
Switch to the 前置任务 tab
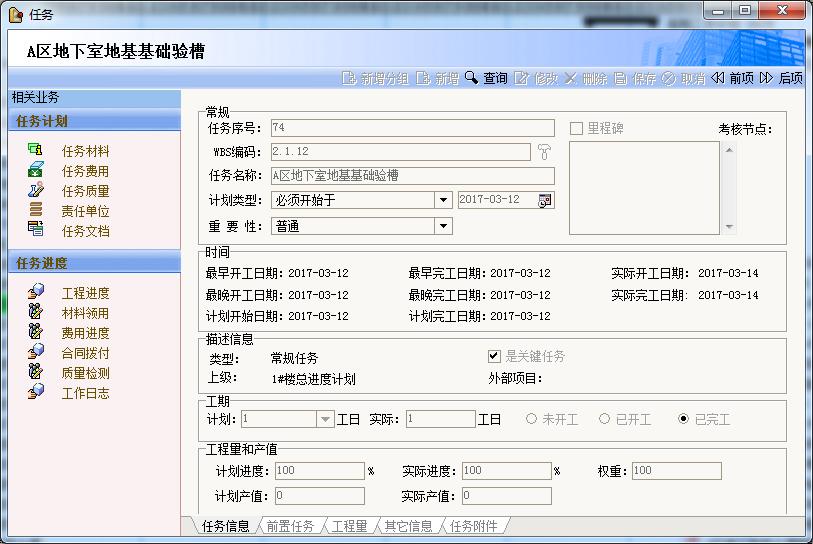click(x=290, y=526)
